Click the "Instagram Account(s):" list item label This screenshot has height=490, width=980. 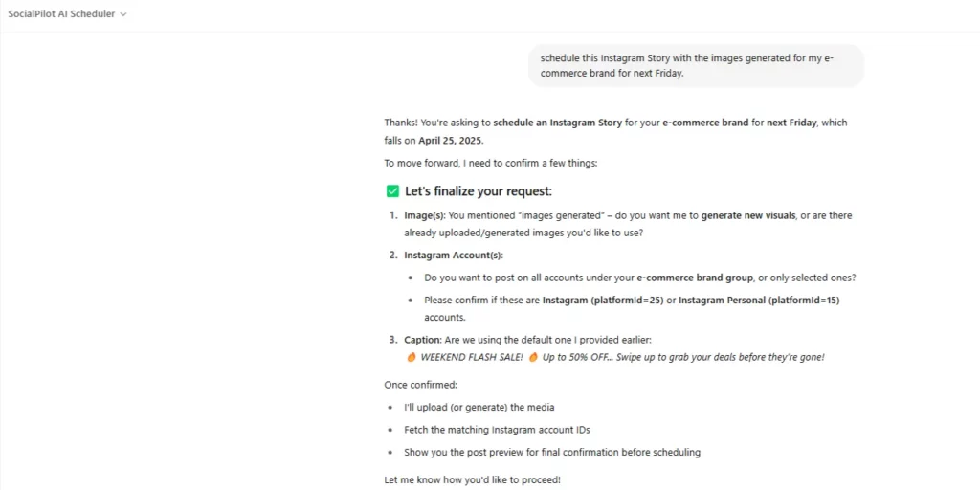coord(453,255)
